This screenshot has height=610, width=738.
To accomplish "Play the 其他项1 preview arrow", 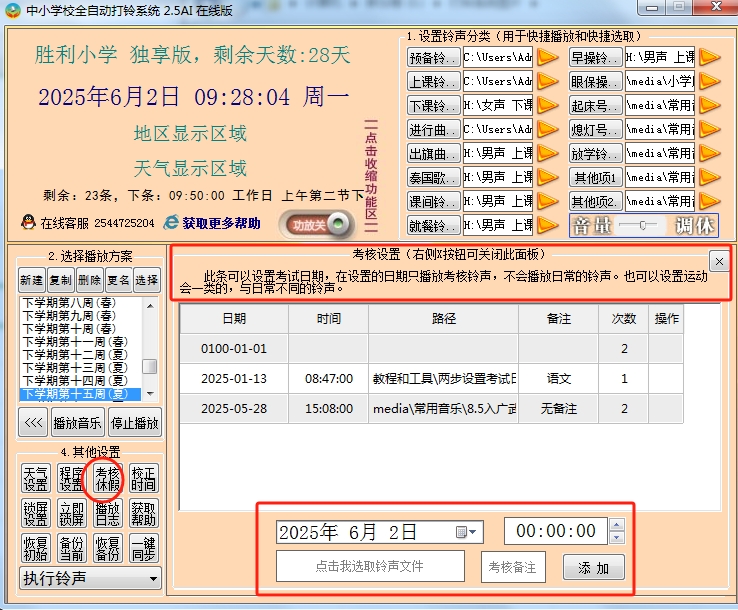I will [710, 177].
